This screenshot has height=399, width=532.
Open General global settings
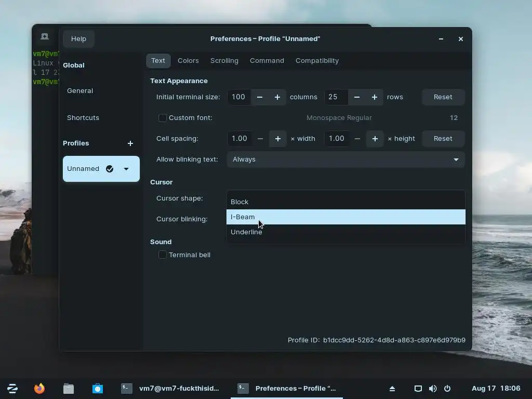101,90
